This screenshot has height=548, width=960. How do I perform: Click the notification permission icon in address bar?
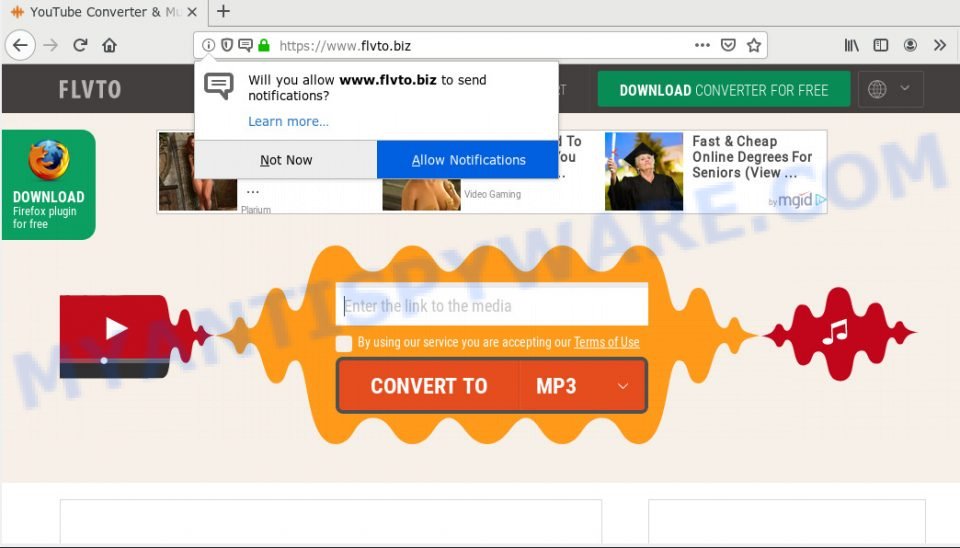click(246, 45)
